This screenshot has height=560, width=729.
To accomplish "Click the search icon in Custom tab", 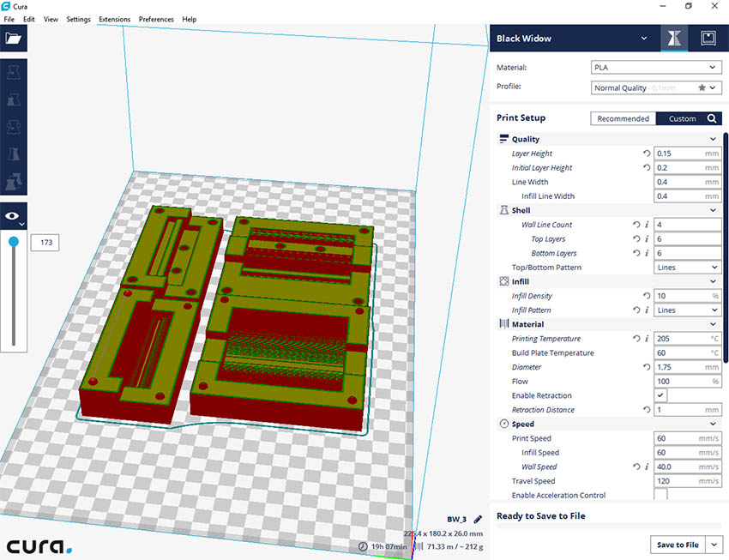I will coord(712,118).
